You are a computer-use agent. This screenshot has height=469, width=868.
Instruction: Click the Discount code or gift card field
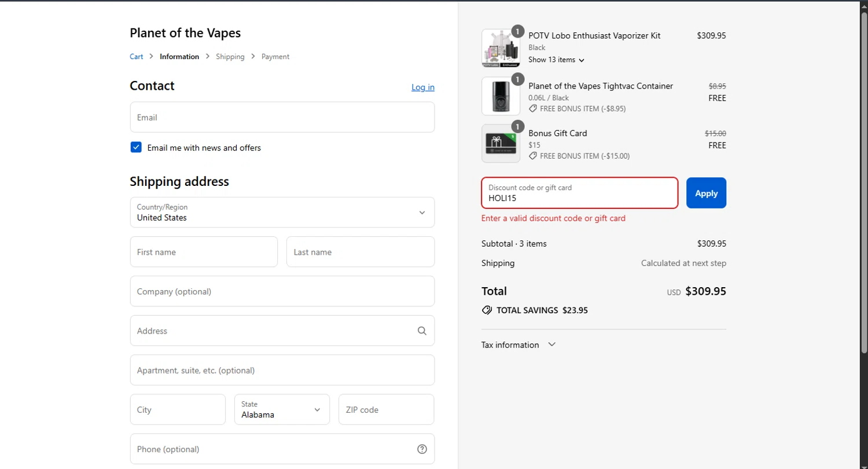click(579, 193)
